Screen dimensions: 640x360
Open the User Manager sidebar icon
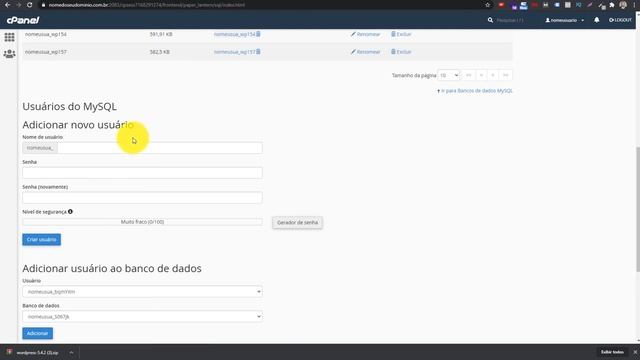tap(9, 54)
